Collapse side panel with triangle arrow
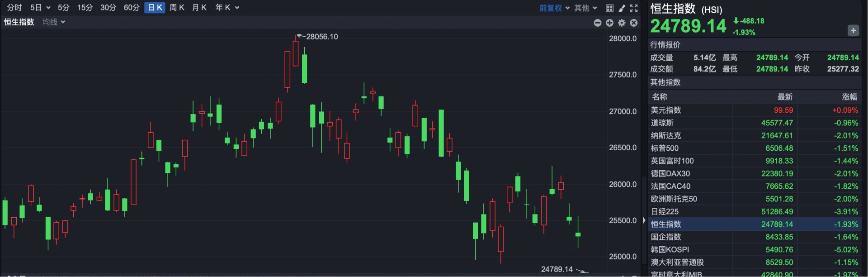 [644, 220]
